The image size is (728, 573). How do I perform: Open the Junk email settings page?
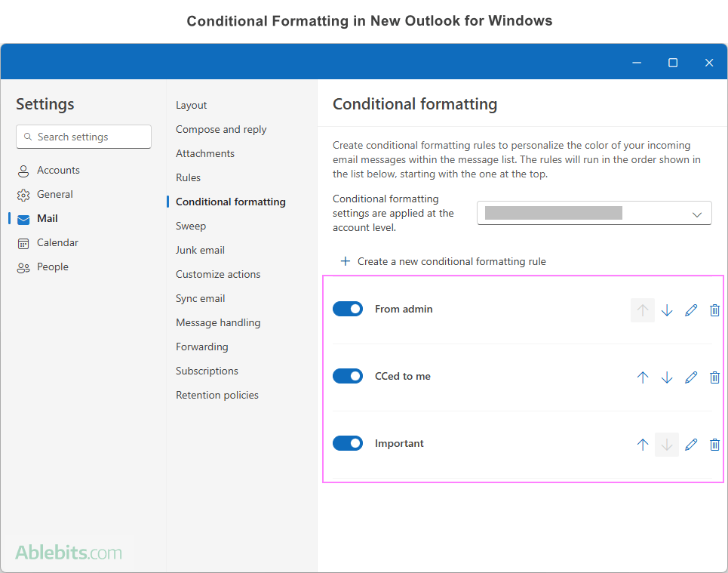click(x=200, y=250)
